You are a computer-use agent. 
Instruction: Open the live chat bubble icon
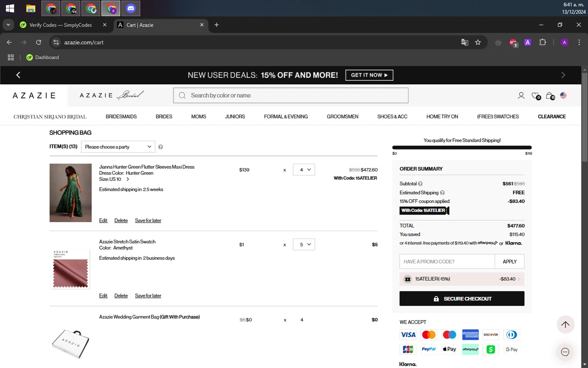coord(565,352)
